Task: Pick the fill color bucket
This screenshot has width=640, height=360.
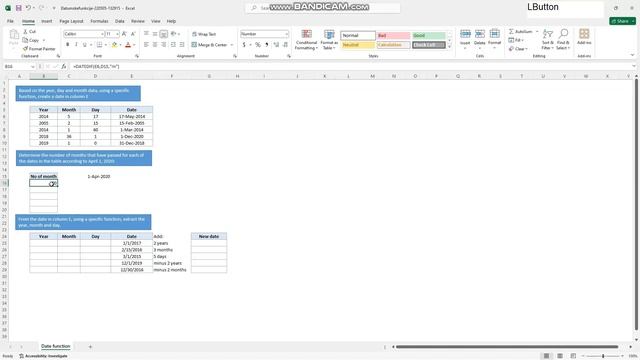Action: coord(114,44)
